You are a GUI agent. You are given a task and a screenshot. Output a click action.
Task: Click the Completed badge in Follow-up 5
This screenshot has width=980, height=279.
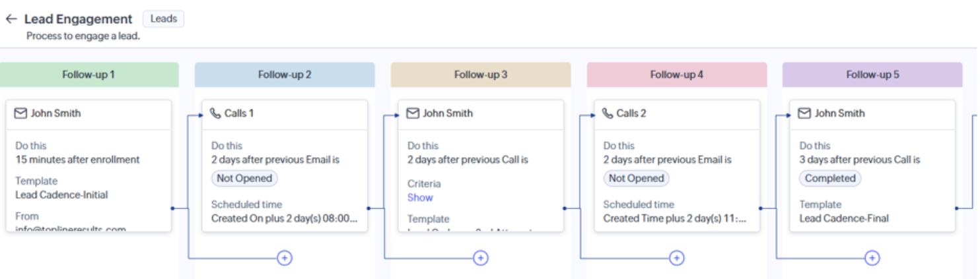[830, 178]
